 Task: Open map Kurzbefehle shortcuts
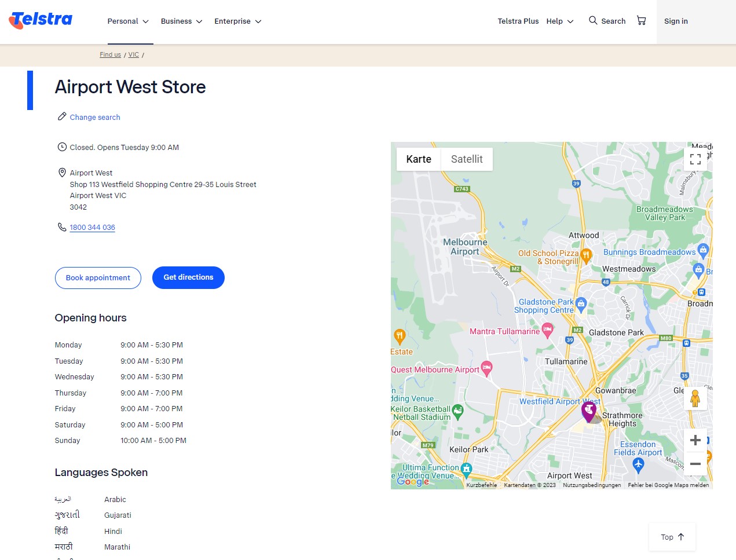click(482, 485)
